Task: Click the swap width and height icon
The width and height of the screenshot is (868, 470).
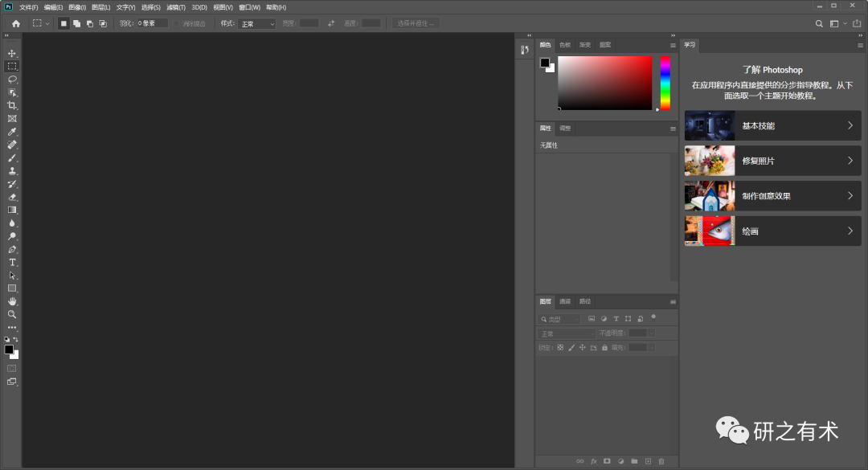Action: (x=331, y=23)
